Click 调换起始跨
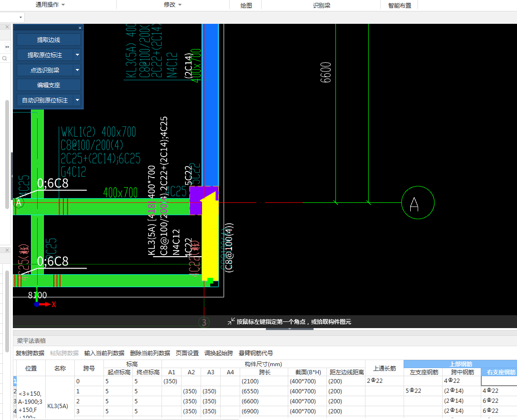This screenshot has width=517, height=420. point(219,353)
